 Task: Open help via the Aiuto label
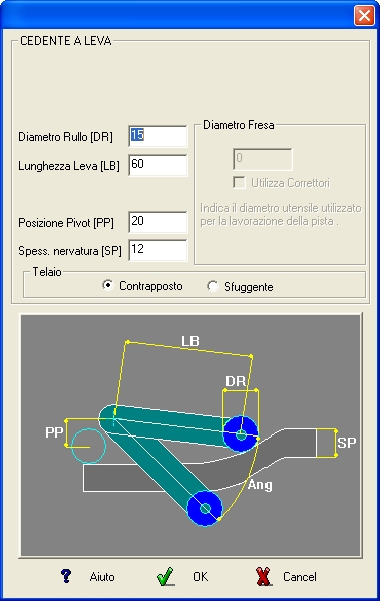102,576
